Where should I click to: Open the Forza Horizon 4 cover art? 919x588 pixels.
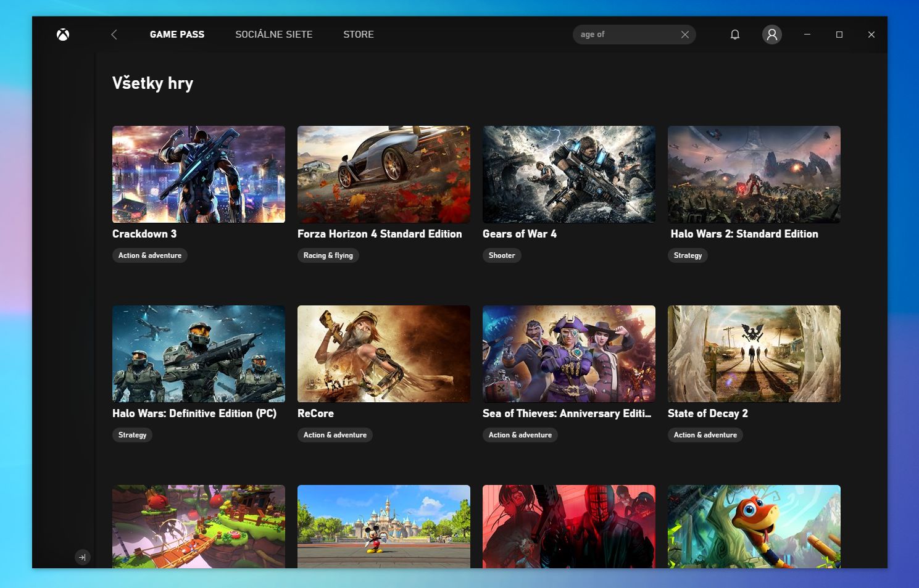click(384, 175)
